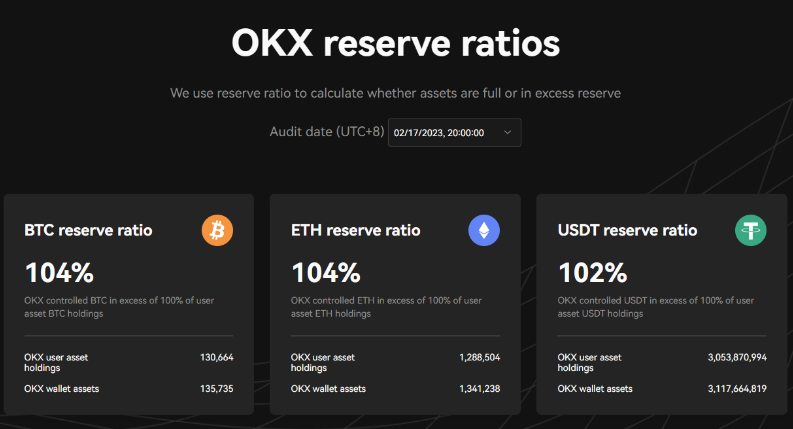Image resolution: width=793 pixels, height=429 pixels.
Task: Click the 104% BTC ratio value
Action: click(x=59, y=273)
